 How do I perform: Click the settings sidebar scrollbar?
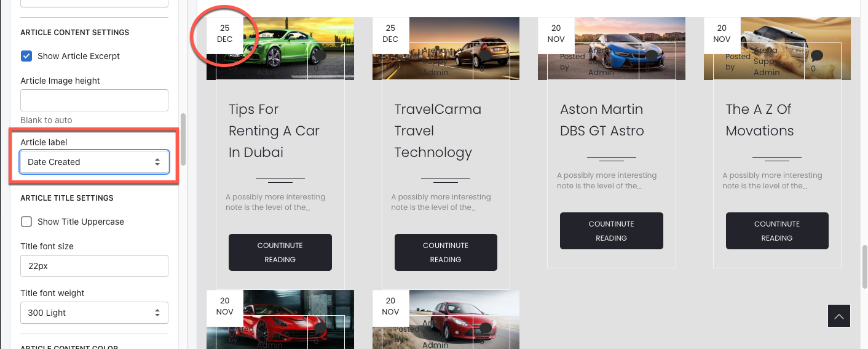click(183, 139)
